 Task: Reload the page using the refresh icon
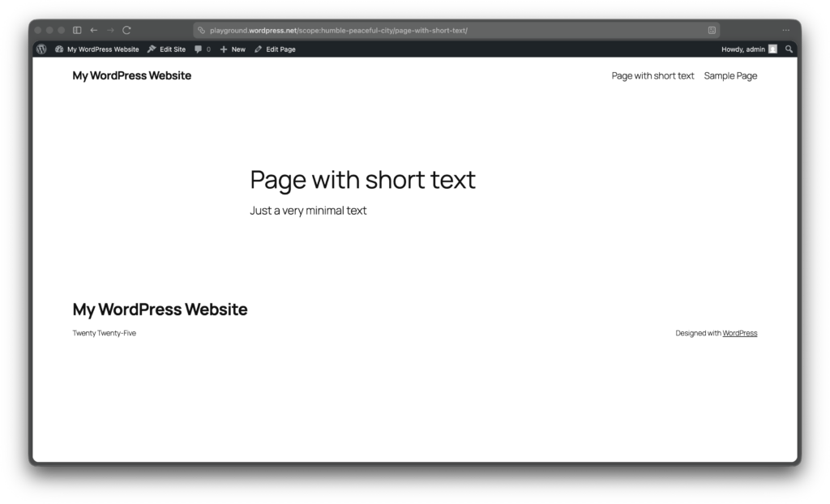126,29
